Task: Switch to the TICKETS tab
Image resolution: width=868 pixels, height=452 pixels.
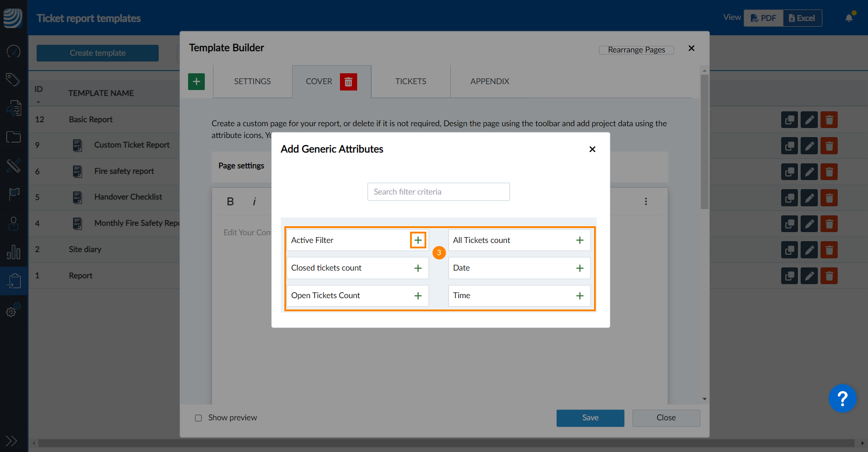Action: 410,81
